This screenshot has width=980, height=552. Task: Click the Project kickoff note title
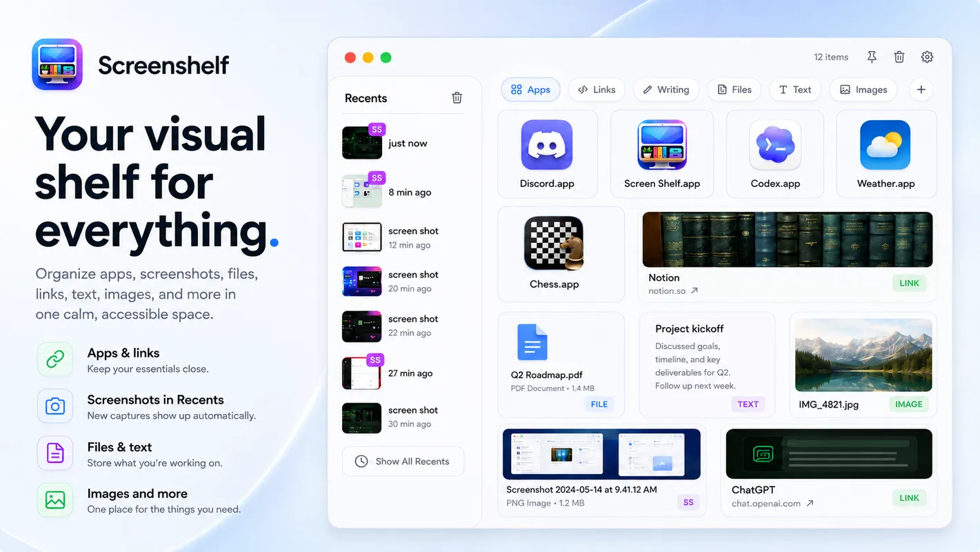689,329
